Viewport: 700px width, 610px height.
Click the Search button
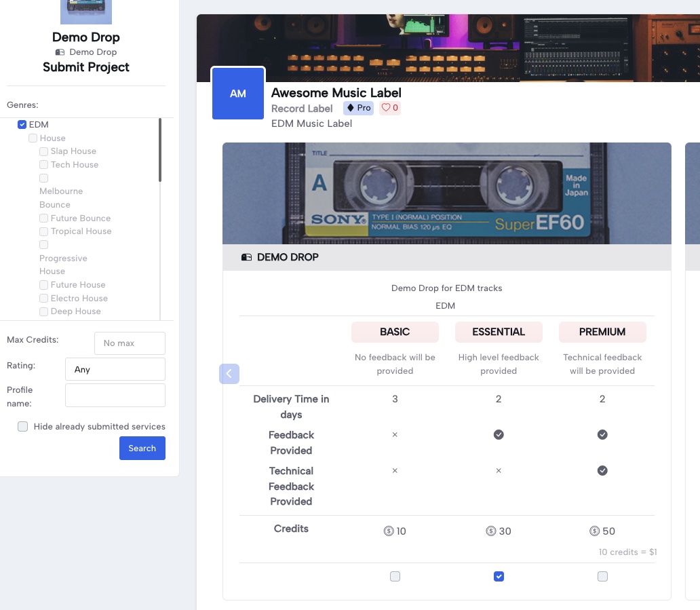point(142,448)
